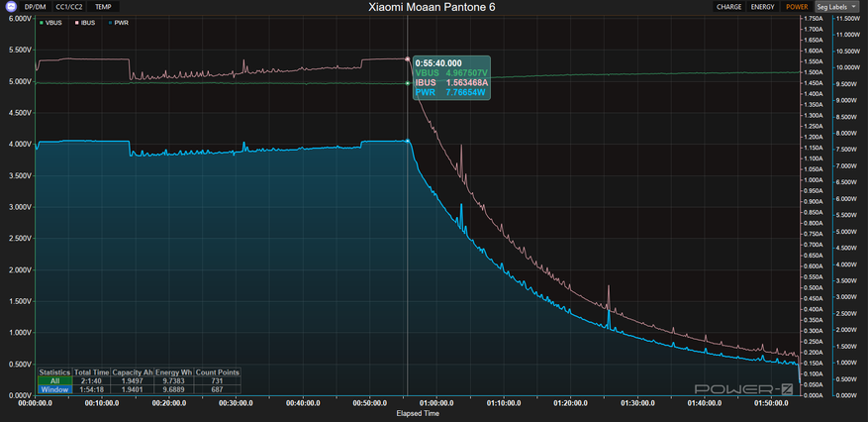Click the 11.500W power axis label

848,18
